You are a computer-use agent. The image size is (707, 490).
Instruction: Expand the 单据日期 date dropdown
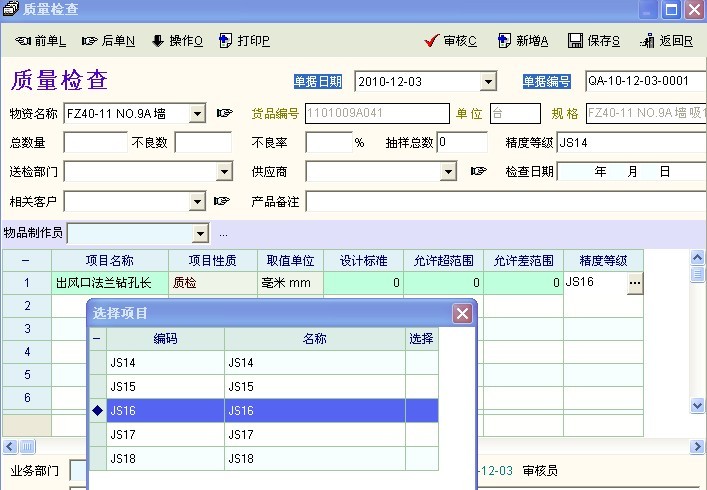tap(488, 82)
